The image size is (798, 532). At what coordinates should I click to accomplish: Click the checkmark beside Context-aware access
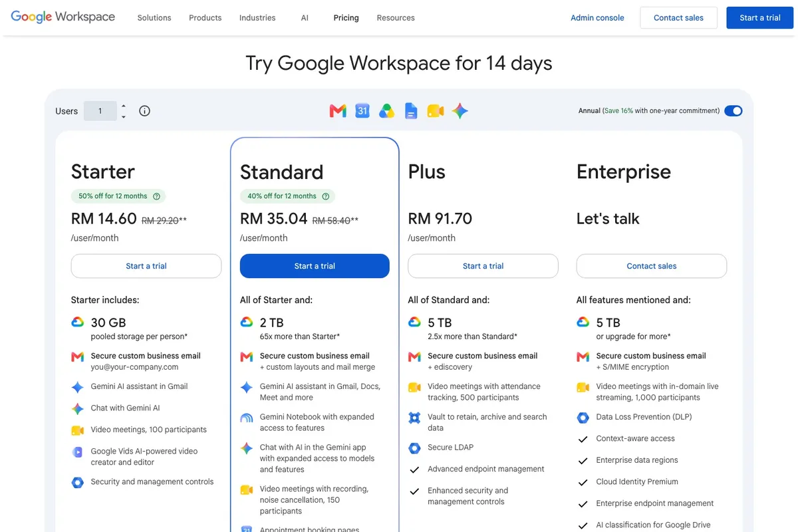click(x=583, y=439)
